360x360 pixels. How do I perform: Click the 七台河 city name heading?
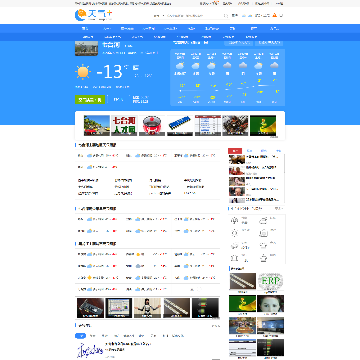(111, 45)
